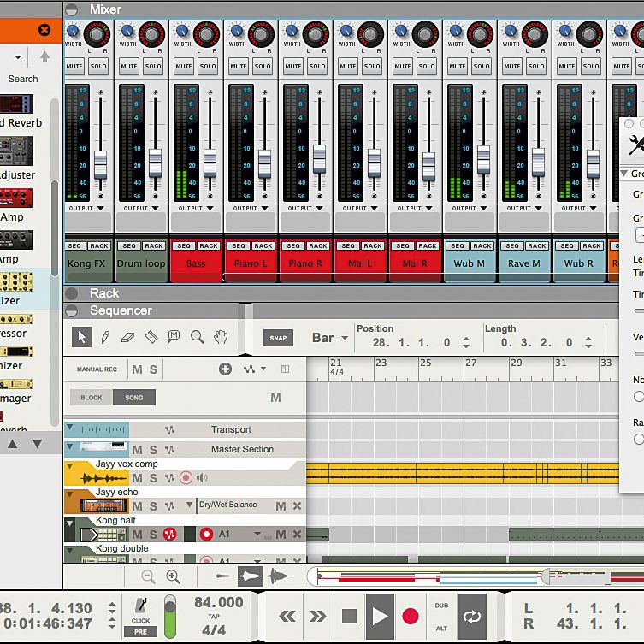Collapse the Transport track triangle
This screenshot has width=644, height=644.
[69, 427]
